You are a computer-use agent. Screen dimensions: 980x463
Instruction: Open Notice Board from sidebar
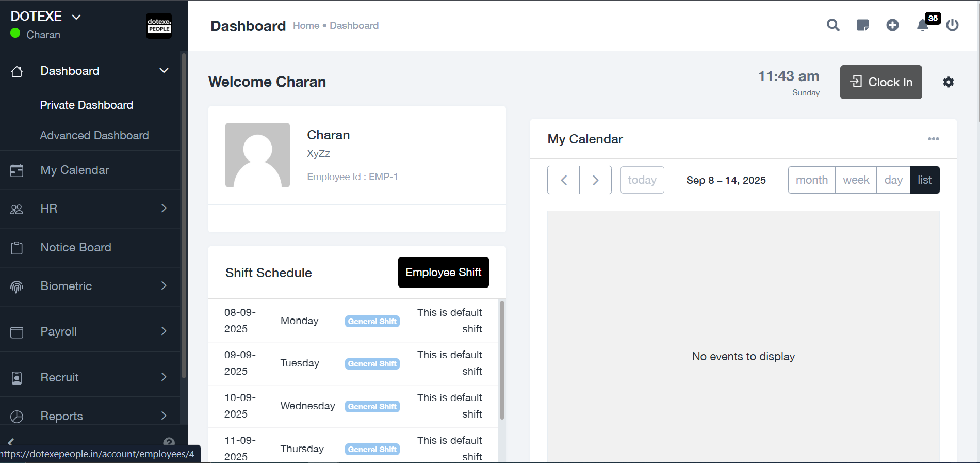(x=76, y=248)
